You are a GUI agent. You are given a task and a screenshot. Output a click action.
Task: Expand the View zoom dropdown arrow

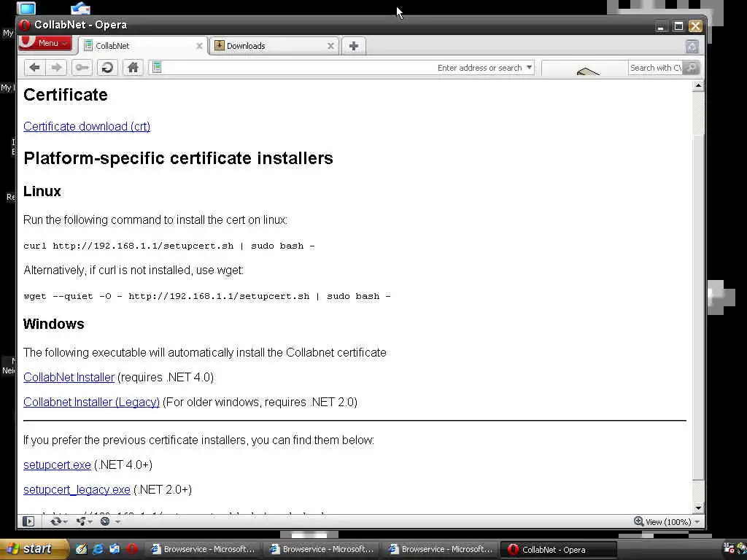pos(697,522)
